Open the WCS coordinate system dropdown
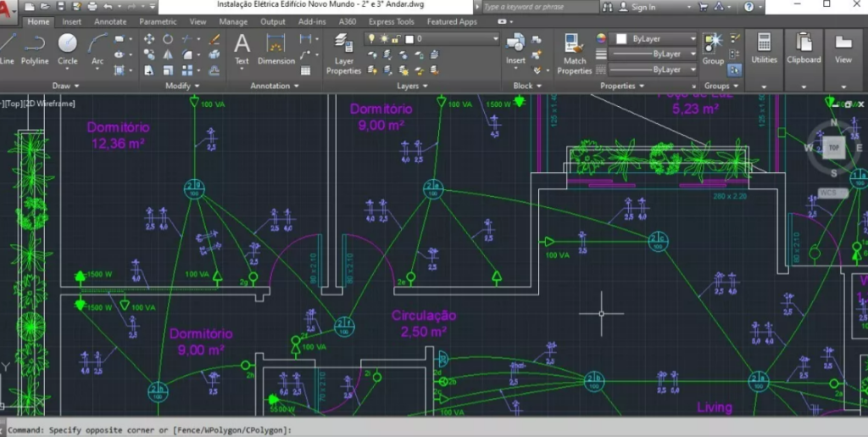The width and height of the screenshot is (868, 437). pyautogui.click(x=832, y=193)
